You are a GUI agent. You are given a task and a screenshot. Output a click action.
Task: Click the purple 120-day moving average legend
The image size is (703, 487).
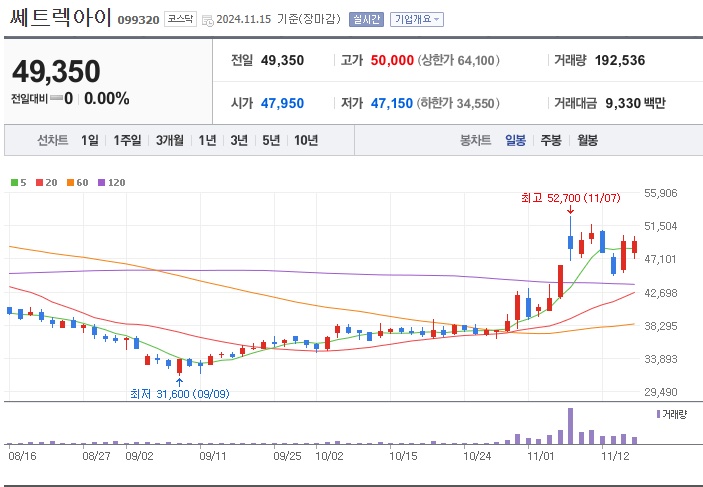pos(112,183)
